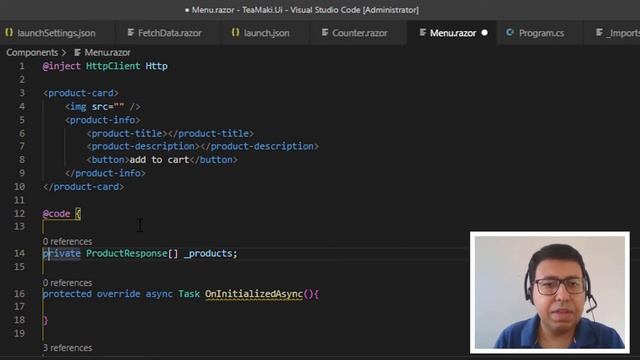The image size is (640, 360).
Task: Click the '3 references' code lens
Action: tap(67, 348)
